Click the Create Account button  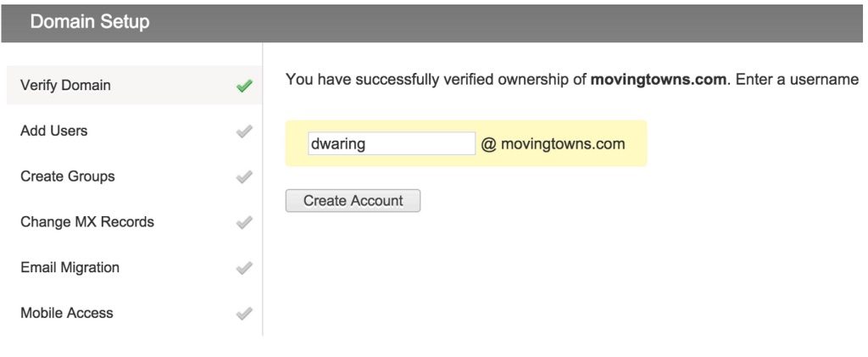tap(353, 200)
